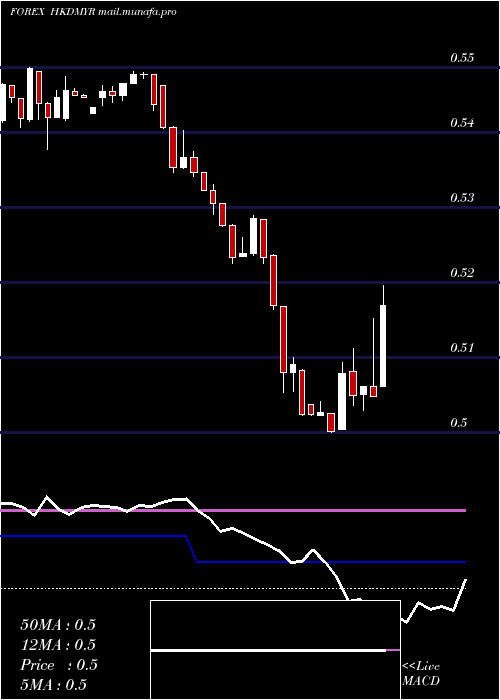
Task: Select the 0.53 price axis label
Action: pyautogui.click(x=461, y=197)
